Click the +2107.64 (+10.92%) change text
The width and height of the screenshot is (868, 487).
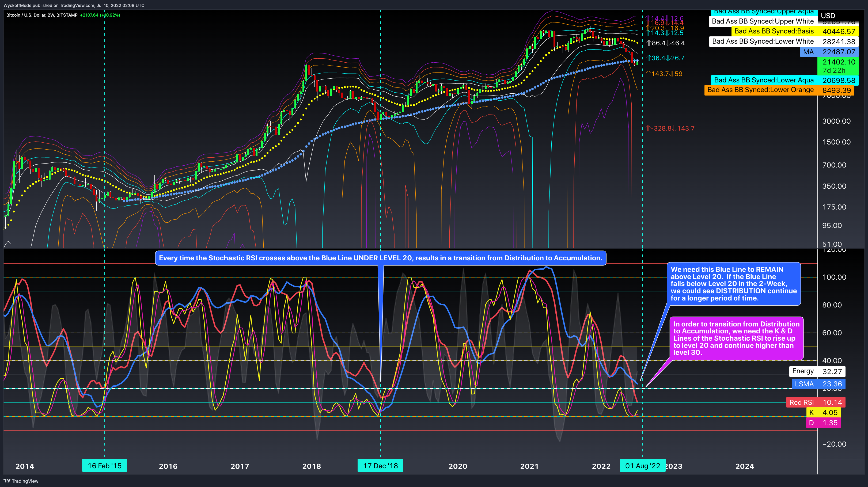[100, 15]
